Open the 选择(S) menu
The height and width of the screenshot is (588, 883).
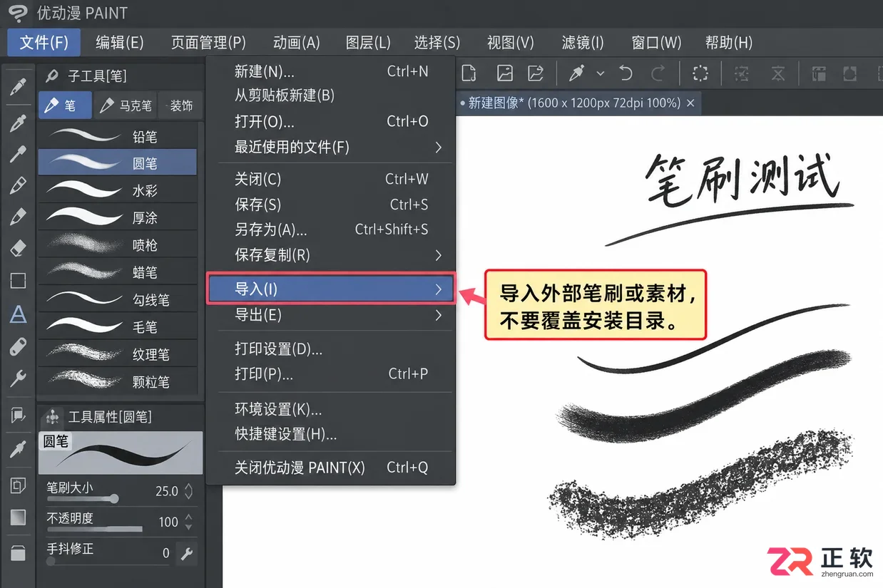coord(437,43)
